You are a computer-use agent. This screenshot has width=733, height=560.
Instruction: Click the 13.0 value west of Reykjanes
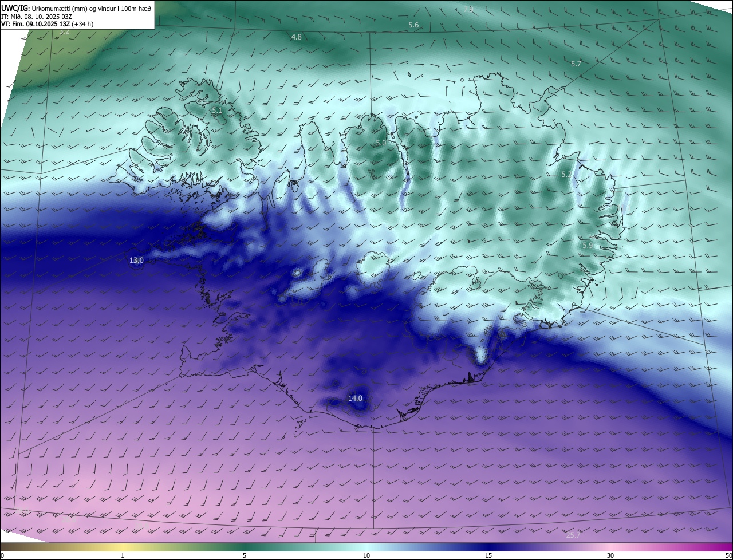tap(136, 260)
